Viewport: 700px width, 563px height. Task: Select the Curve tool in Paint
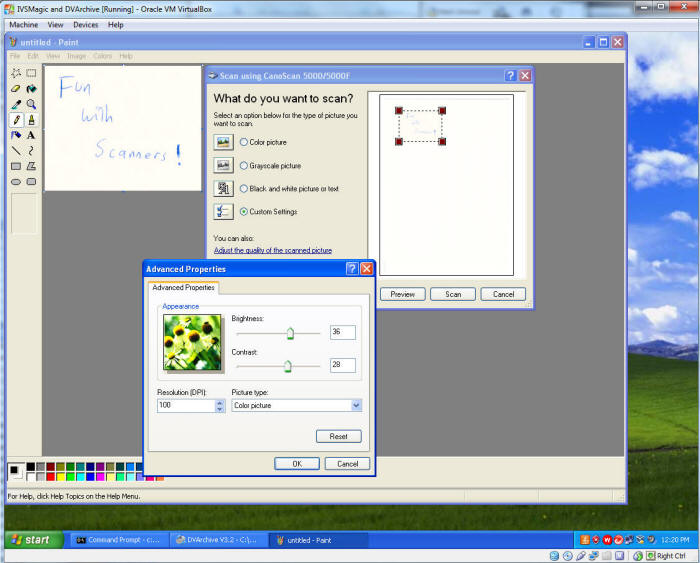(31, 150)
